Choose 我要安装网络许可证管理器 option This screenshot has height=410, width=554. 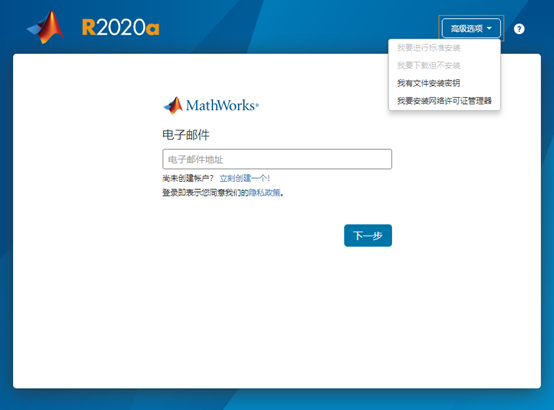[444, 101]
